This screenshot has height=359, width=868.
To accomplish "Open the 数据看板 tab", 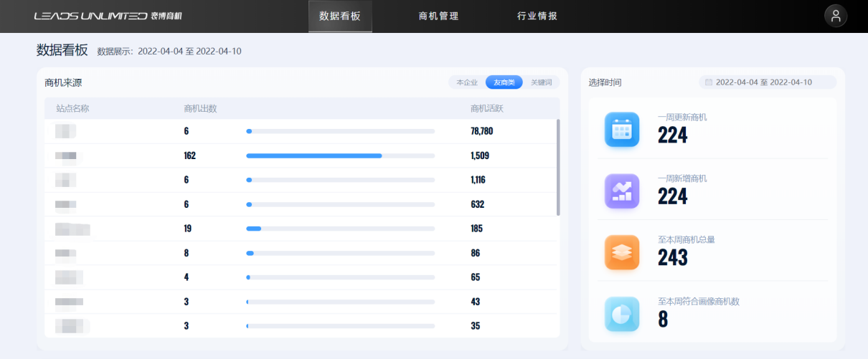I will (x=340, y=16).
